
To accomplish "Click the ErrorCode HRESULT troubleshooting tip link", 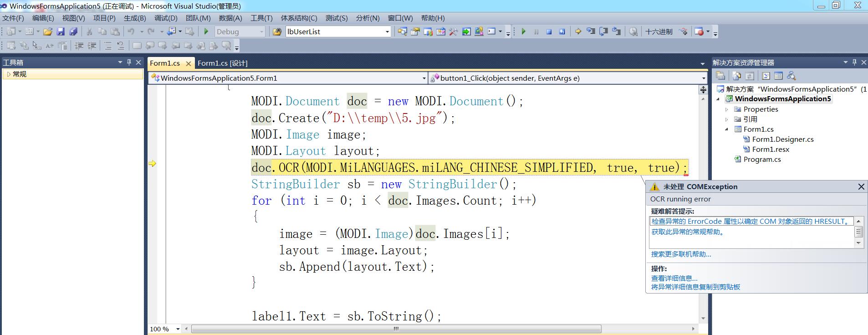I will 750,222.
